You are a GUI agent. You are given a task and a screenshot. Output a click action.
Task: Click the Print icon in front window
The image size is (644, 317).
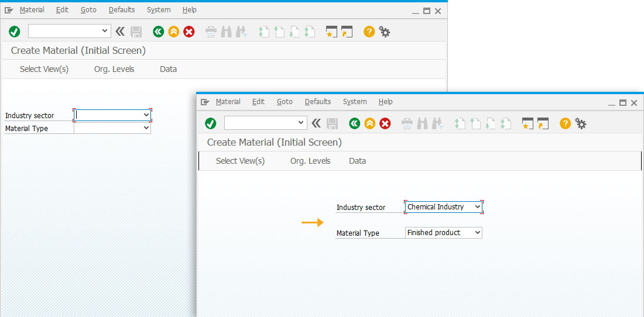coord(407,124)
